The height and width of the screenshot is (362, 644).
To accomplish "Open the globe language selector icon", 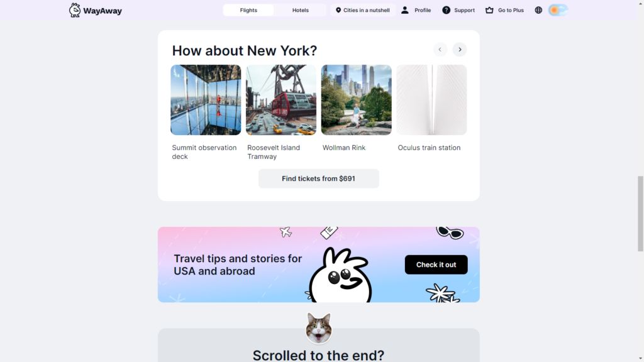I will pos(538,10).
